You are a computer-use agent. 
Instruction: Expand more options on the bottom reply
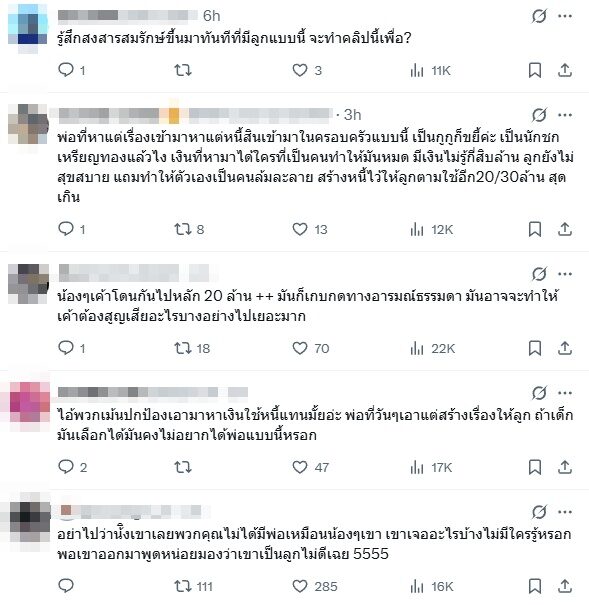coord(565,512)
